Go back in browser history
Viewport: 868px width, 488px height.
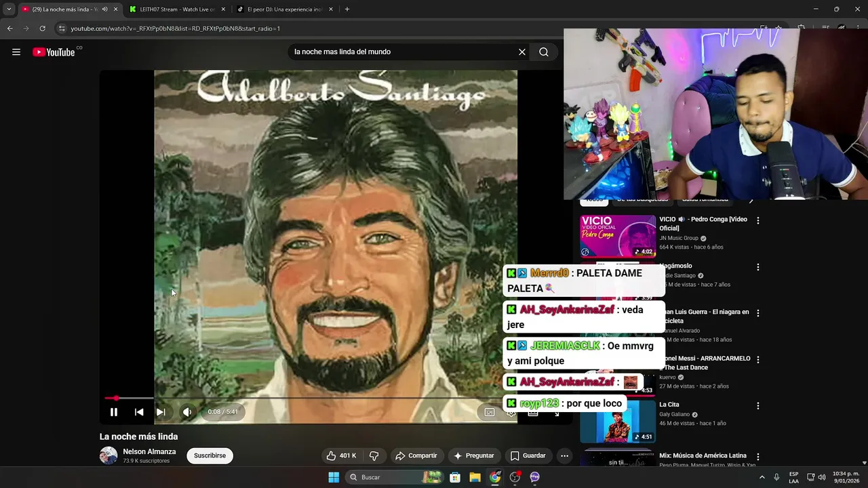[x=9, y=28]
